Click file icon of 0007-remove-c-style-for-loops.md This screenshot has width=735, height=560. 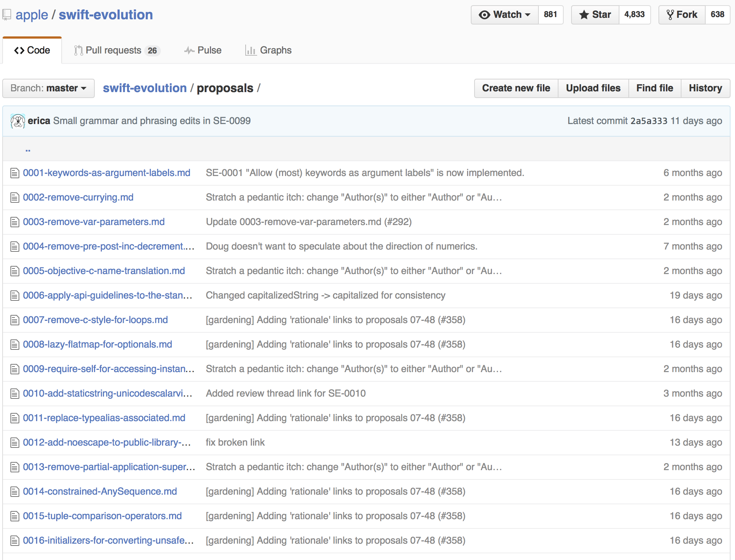(x=15, y=320)
